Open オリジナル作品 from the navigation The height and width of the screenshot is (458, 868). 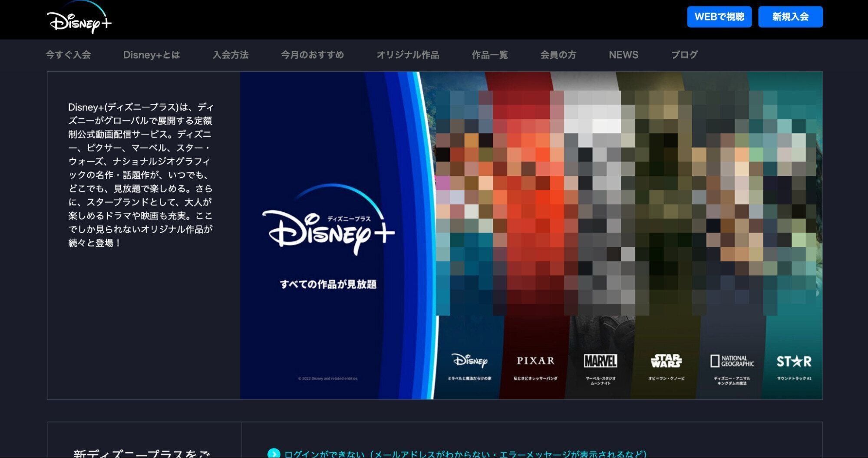(x=408, y=55)
